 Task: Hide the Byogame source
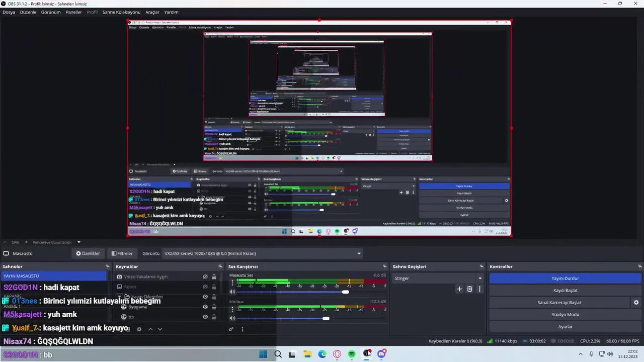205,307
